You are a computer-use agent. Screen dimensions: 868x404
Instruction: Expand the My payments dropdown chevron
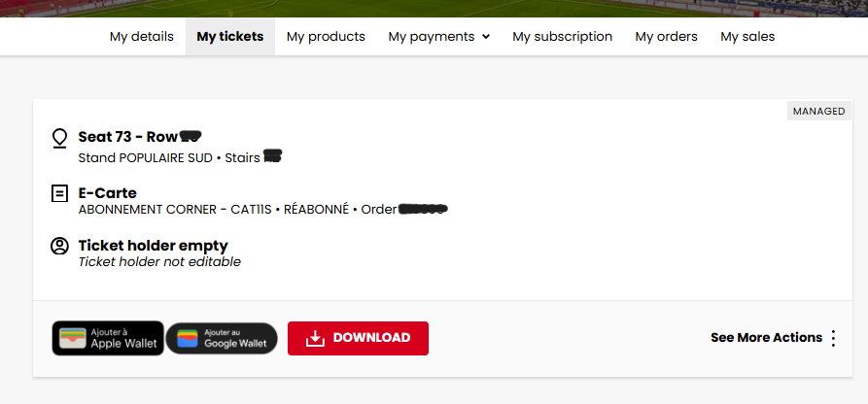pyautogui.click(x=486, y=37)
